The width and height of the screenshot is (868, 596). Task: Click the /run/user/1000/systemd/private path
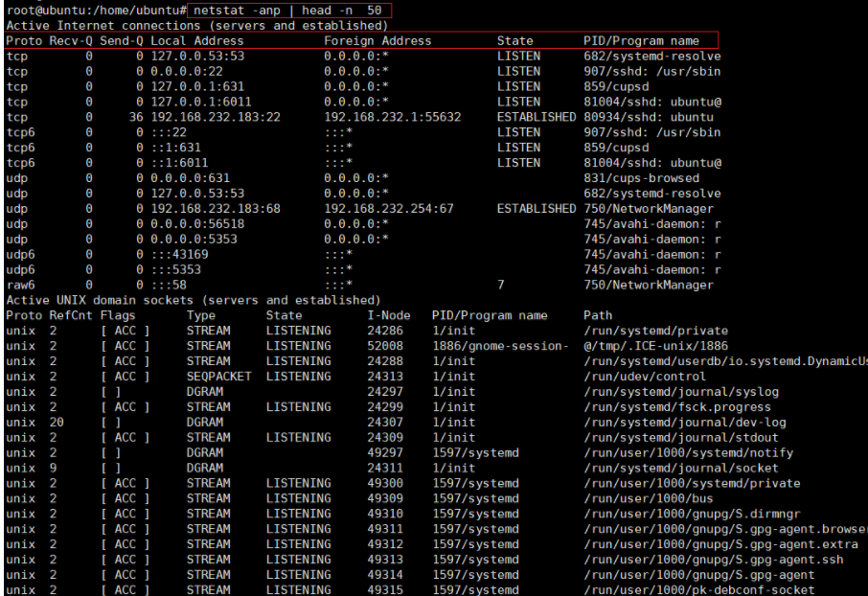pos(692,483)
